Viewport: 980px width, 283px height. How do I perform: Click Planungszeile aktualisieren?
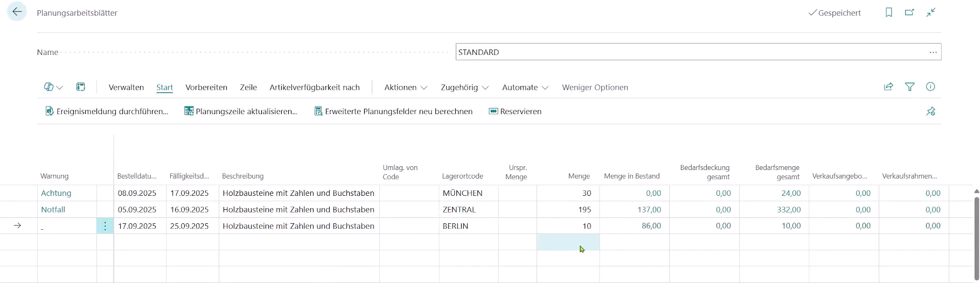241,111
